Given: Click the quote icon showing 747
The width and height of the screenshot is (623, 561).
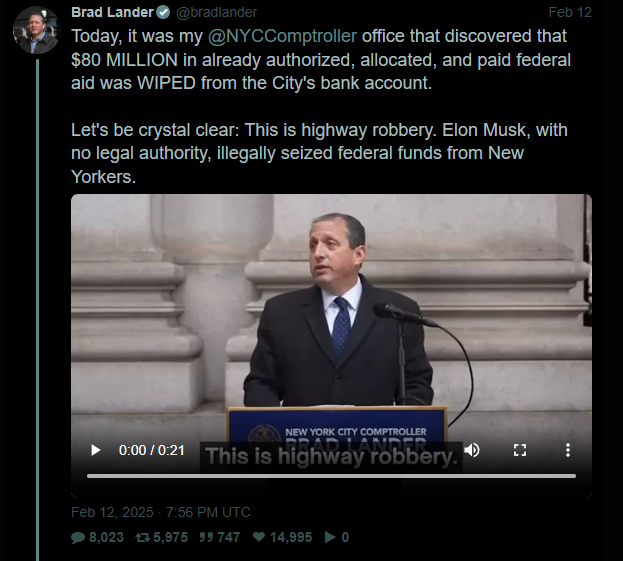Looking at the screenshot, I should click(206, 538).
